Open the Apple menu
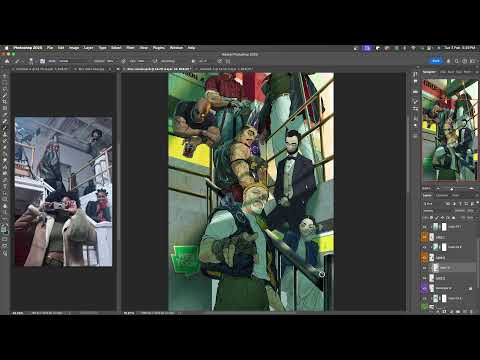Screen dimensions: 480x360 [6, 48]
